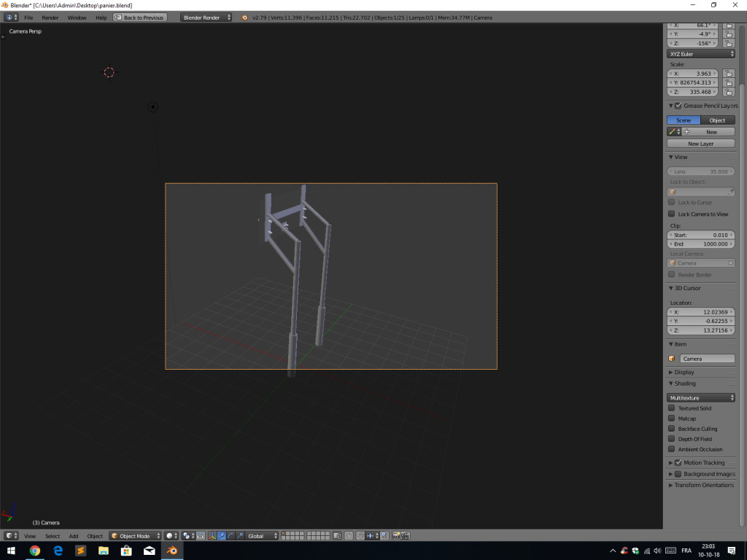Open the 3D view Select menu

(53, 536)
